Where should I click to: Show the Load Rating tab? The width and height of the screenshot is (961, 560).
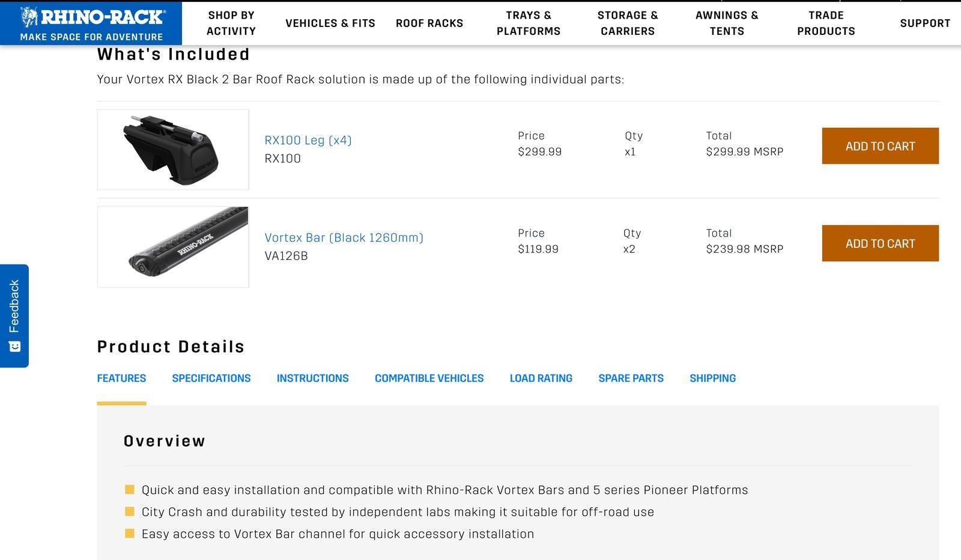[x=541, y=378]
